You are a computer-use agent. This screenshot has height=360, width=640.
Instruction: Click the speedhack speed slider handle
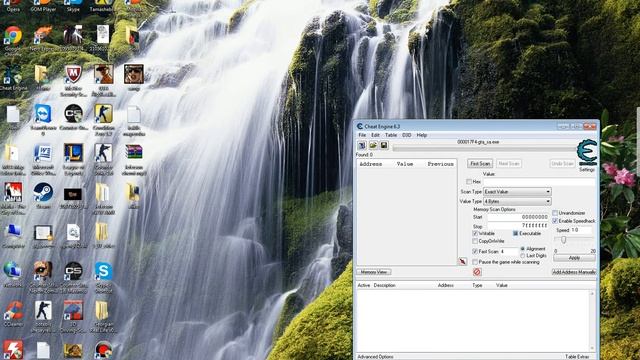[x=564, y=240]
